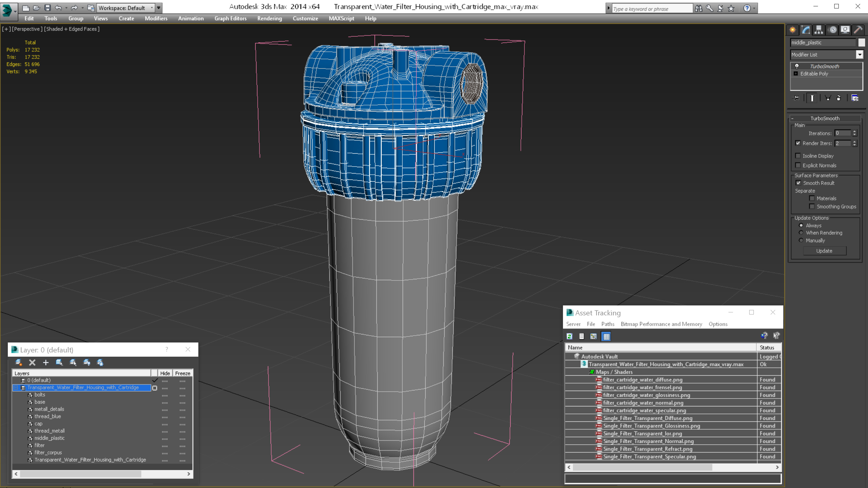The height and width of the screenshot is (488, 868).
Task: Open the Modifier List dropdown
Action: [x=860, y=55]
